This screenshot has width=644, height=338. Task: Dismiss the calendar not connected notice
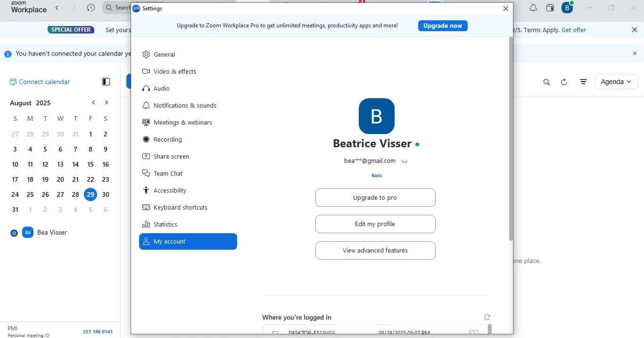(635, 53)
